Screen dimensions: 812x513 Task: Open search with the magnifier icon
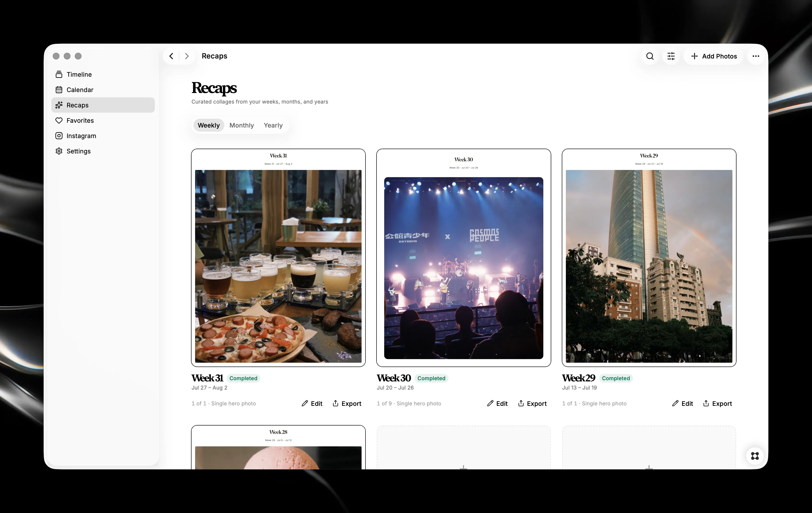click(x=650, y=56)
